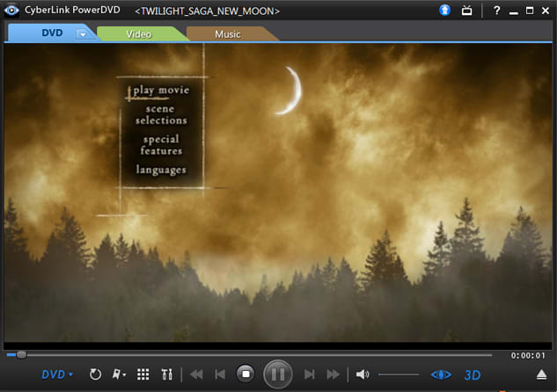Screen dimensions: 557x392
Task: Close the PowerDVD window
Action: point(546,11)
